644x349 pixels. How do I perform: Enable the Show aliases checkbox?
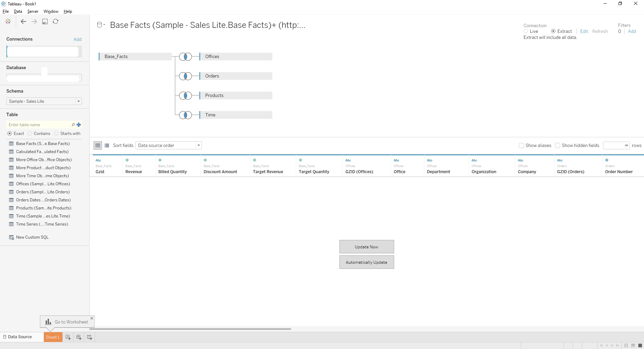pyautogui.click(x=521, y=145)
